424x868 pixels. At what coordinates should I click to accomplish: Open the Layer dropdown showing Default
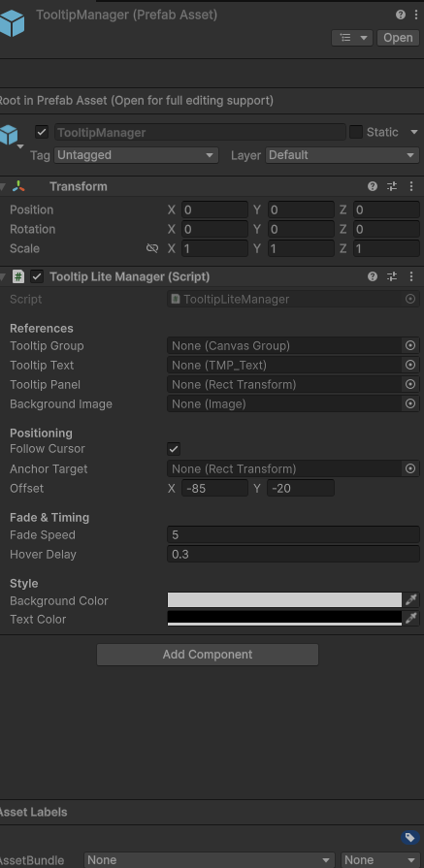click(x=342, y=155)
